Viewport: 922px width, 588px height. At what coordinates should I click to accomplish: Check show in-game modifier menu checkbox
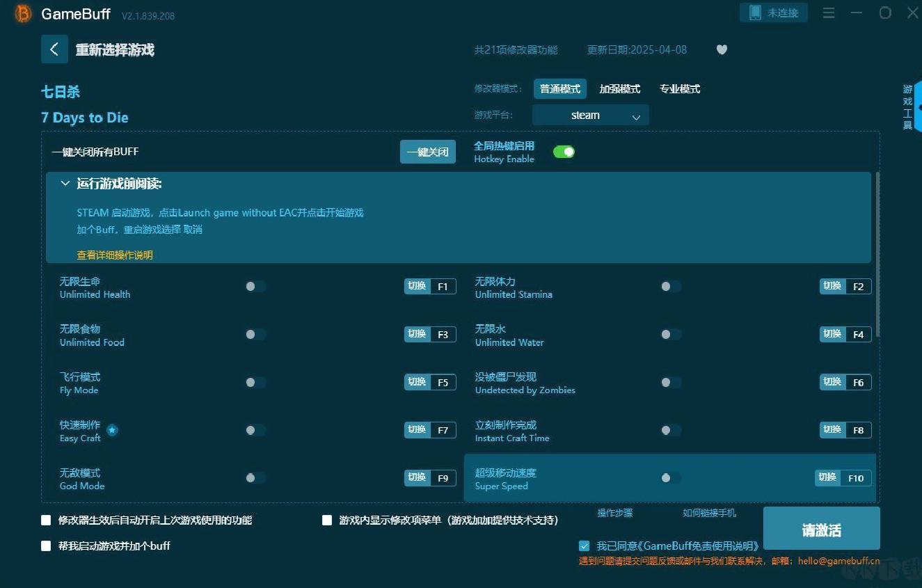click(327, 520)
